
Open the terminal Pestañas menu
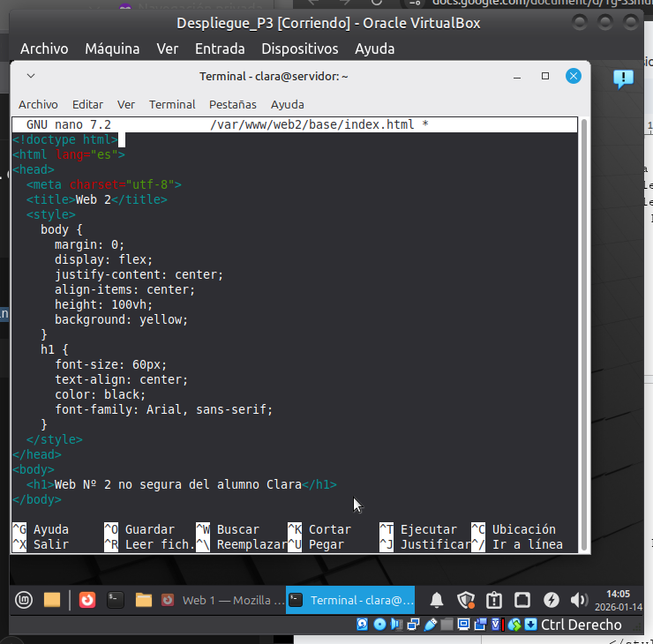(x=233, y=104)
